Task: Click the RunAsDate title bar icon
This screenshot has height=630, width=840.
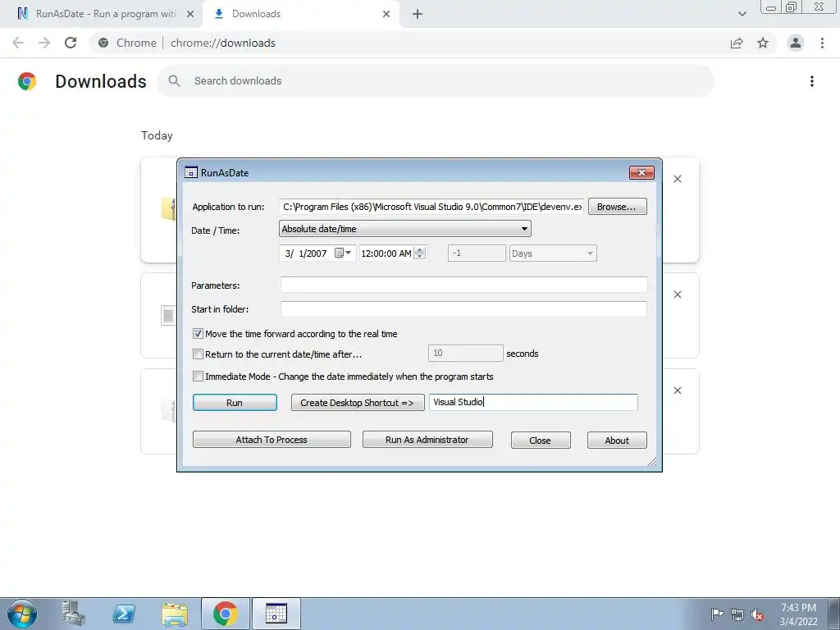Action: [x=190, y=172]
